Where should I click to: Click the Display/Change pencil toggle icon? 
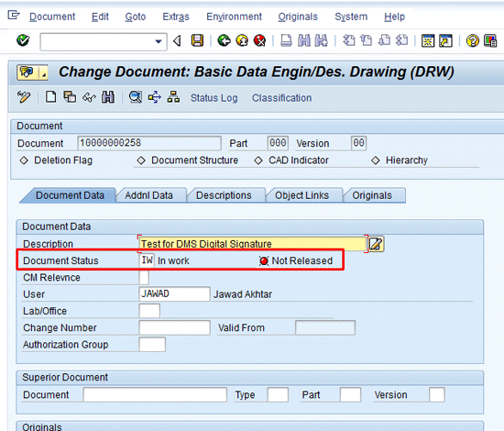pos(24,97)
